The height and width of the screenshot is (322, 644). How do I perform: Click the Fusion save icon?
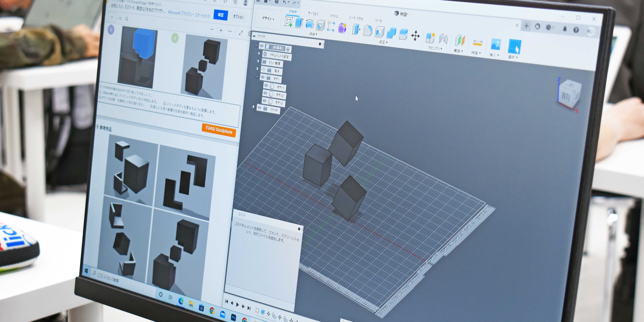(276, 1)
